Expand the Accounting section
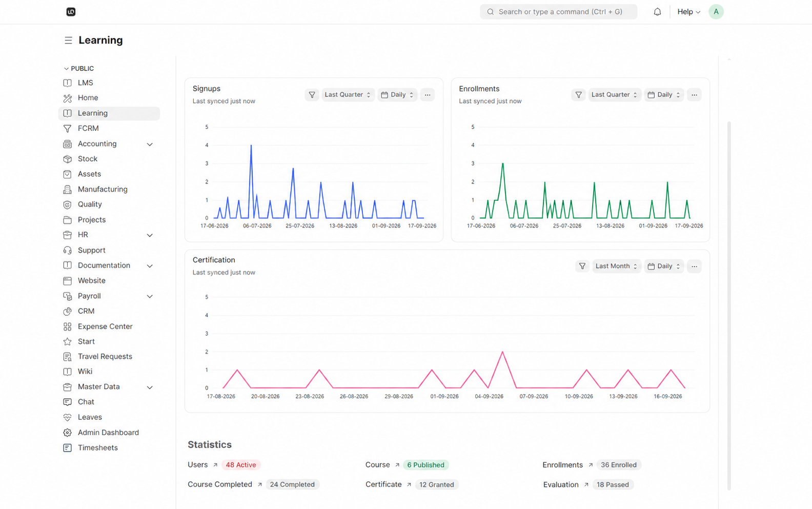This screenshot has width=812, height=509. coord(150,144)
